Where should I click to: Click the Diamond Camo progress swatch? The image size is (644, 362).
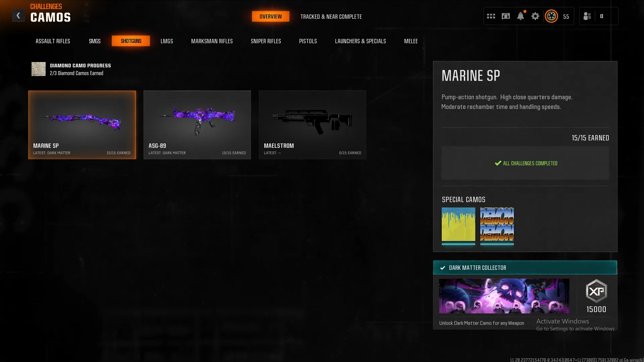pyautogui.click(x=39, y=69)
